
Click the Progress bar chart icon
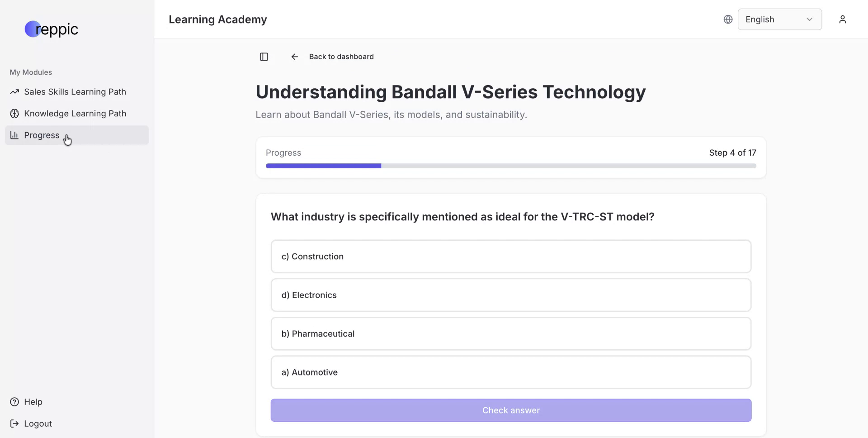pyautogui.click(x=14, y=135)
